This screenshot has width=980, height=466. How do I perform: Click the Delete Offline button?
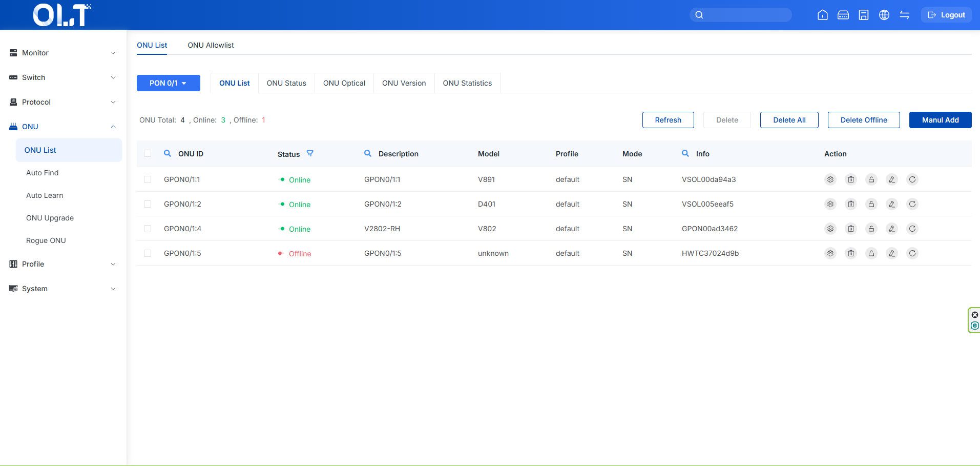[x=864, y=120]
